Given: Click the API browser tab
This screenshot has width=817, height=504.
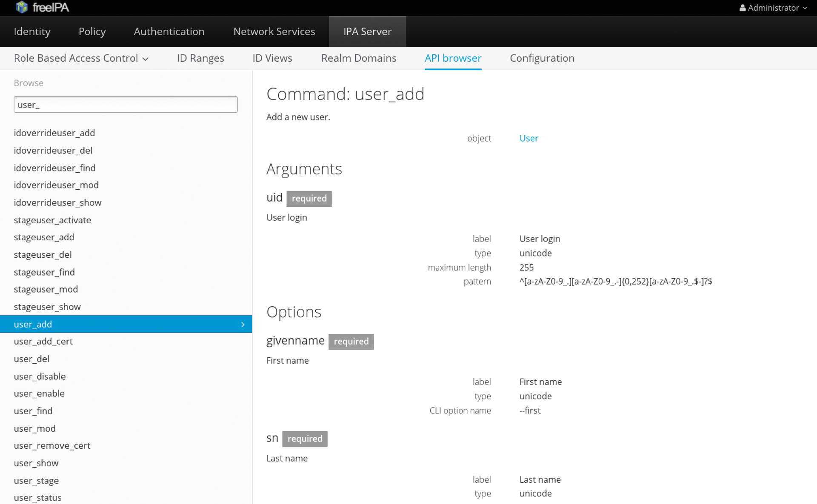Looking at the screenshot, I should tap(453, 58).
